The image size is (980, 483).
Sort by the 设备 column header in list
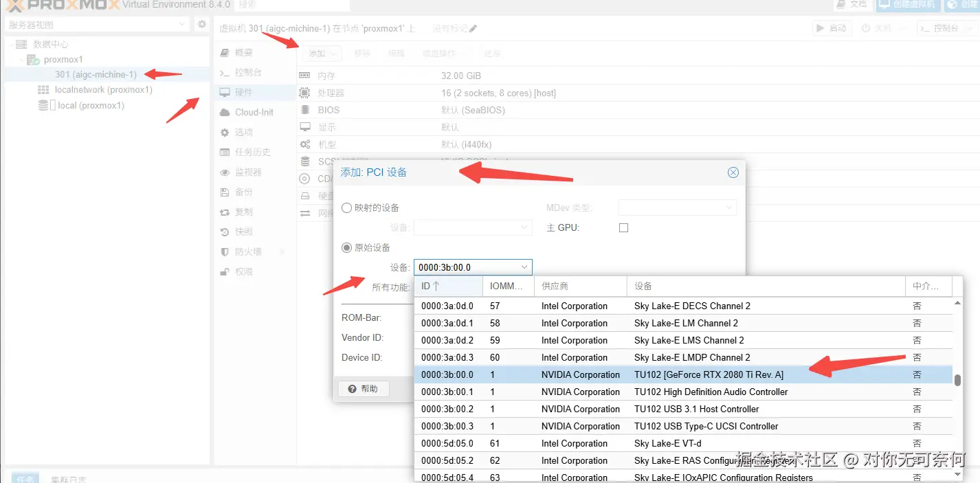coord(766,286)
